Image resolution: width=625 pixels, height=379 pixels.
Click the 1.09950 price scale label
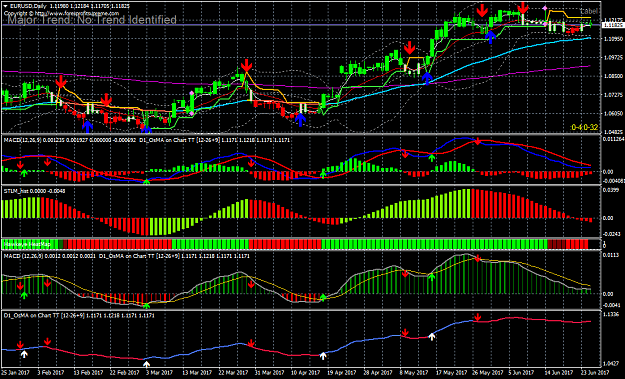click(613, 39)
